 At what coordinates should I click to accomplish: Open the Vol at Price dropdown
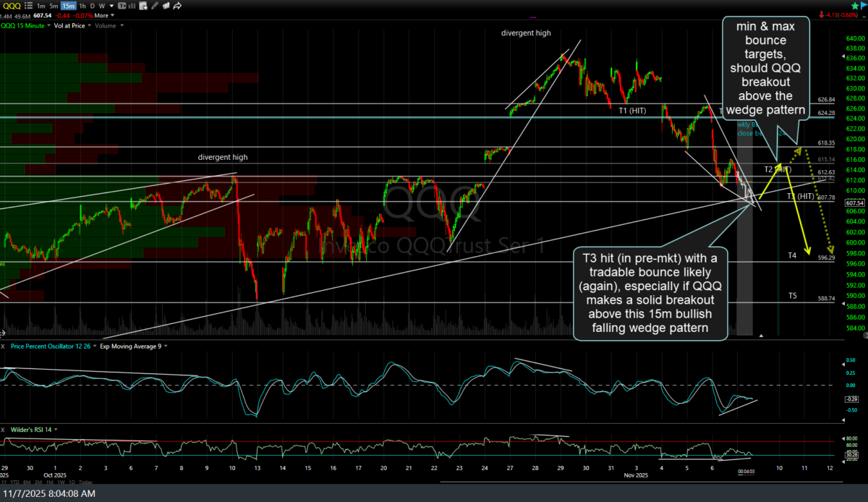point(89,26)
